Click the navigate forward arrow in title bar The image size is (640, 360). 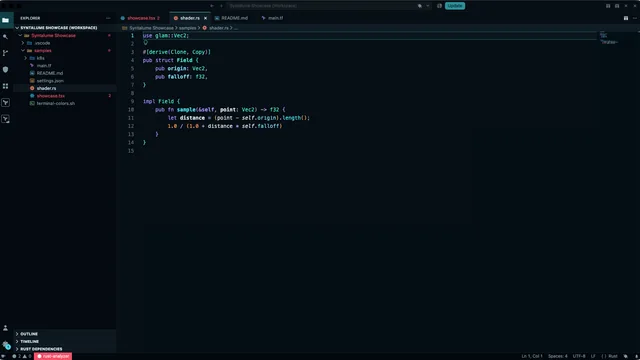pos(221,6)
